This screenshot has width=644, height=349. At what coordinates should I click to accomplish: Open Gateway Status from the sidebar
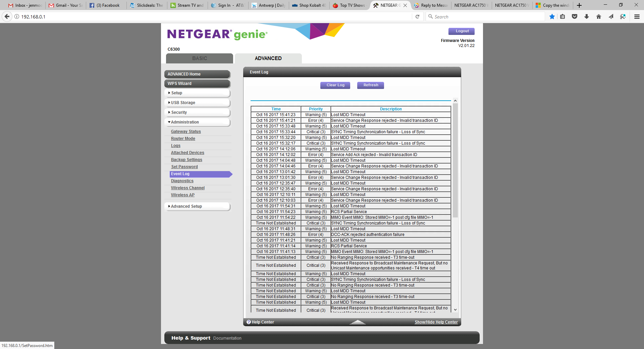coord(186,131)
